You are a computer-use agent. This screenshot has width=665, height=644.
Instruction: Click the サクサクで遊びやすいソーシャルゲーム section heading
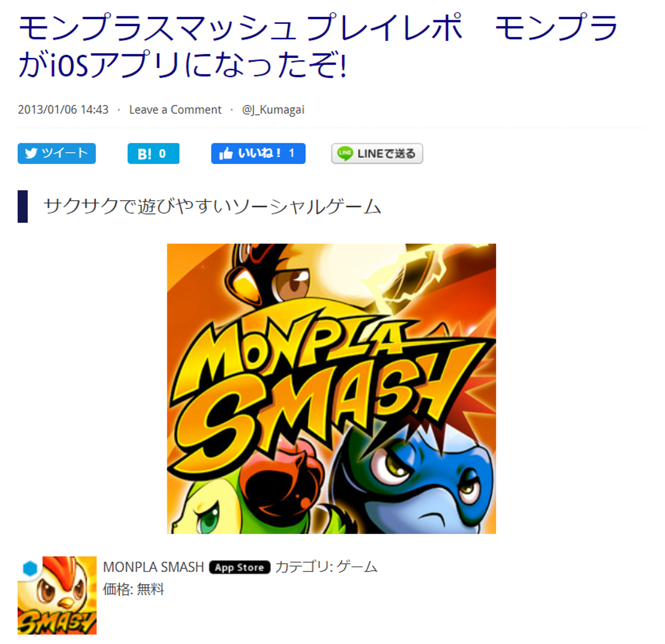(212, 206)
